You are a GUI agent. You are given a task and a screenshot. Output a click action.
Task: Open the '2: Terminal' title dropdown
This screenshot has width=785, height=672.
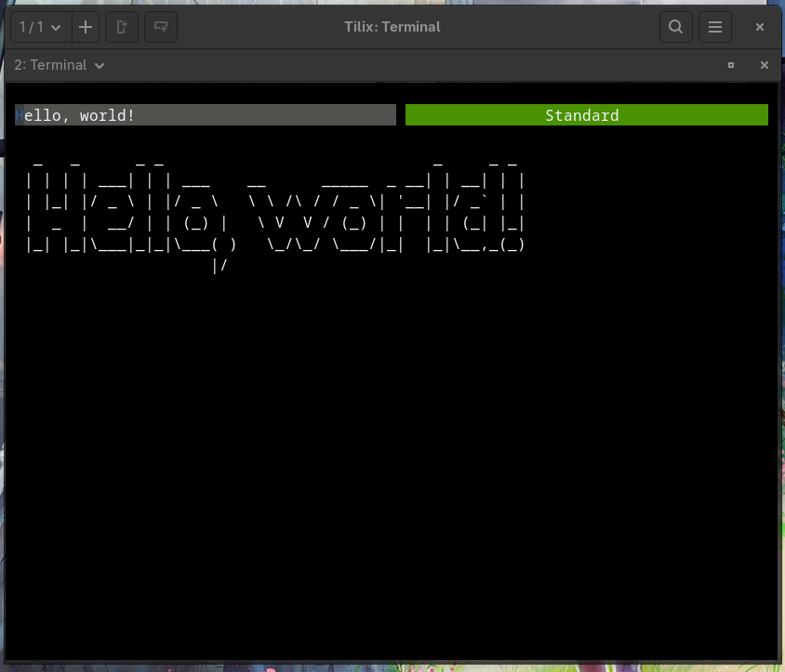click(x=59, y=65)
